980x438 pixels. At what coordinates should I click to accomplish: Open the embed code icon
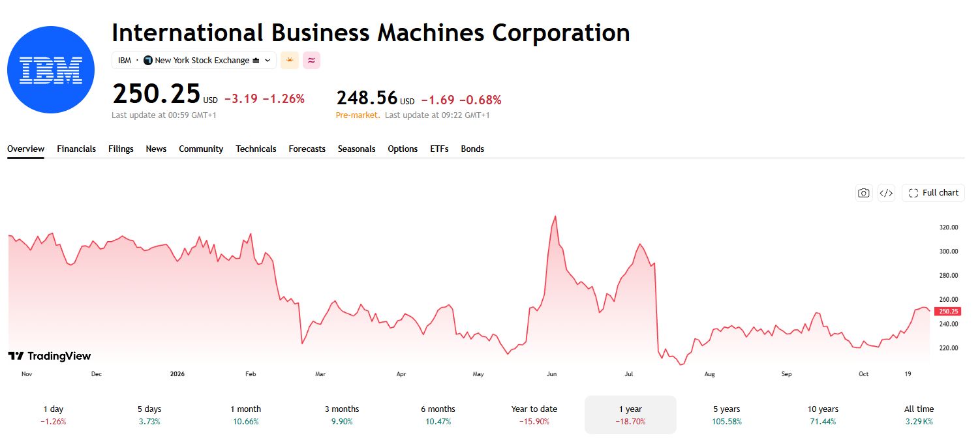[886, 193]
